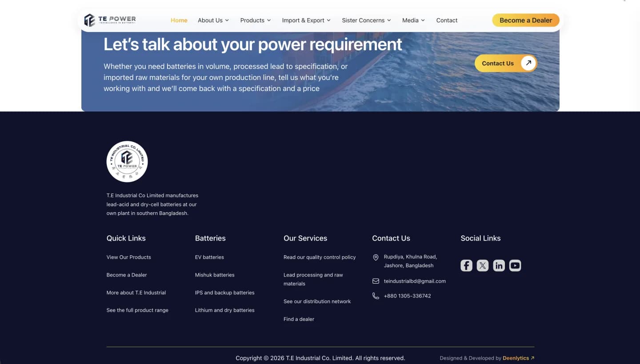Viewport: 640px width, 364px height.
Task: Open Lead processing and raw materials link
Action: [313, 279]
